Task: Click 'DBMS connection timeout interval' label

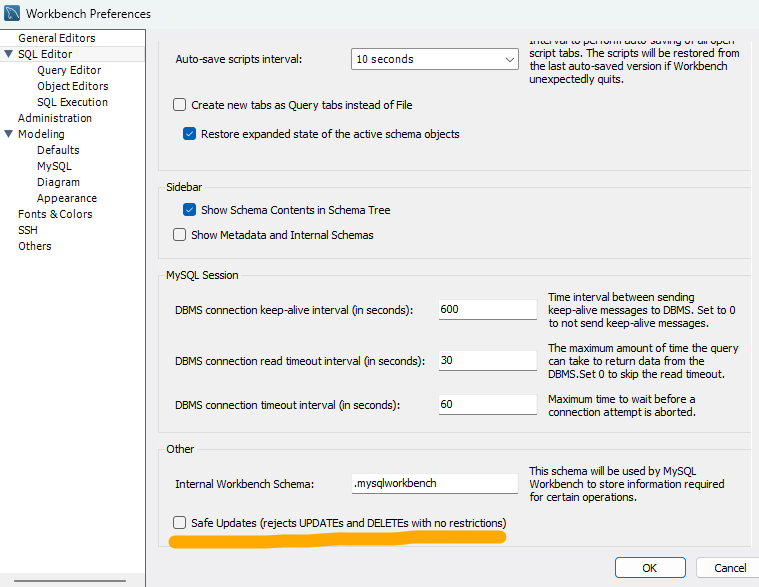Action: point(288,405)
